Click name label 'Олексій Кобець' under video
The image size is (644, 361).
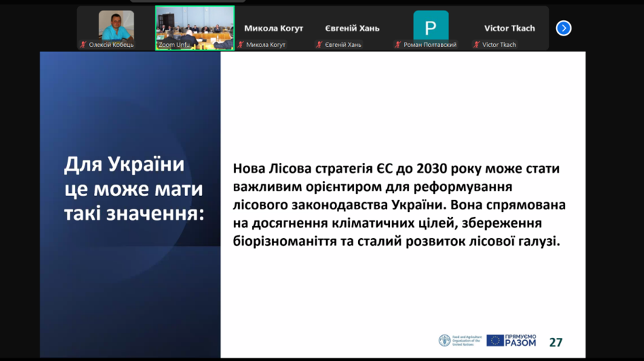111,44
